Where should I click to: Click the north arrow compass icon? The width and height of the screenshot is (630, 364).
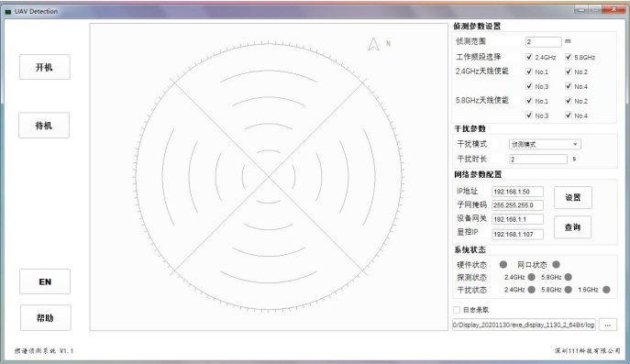373,44
